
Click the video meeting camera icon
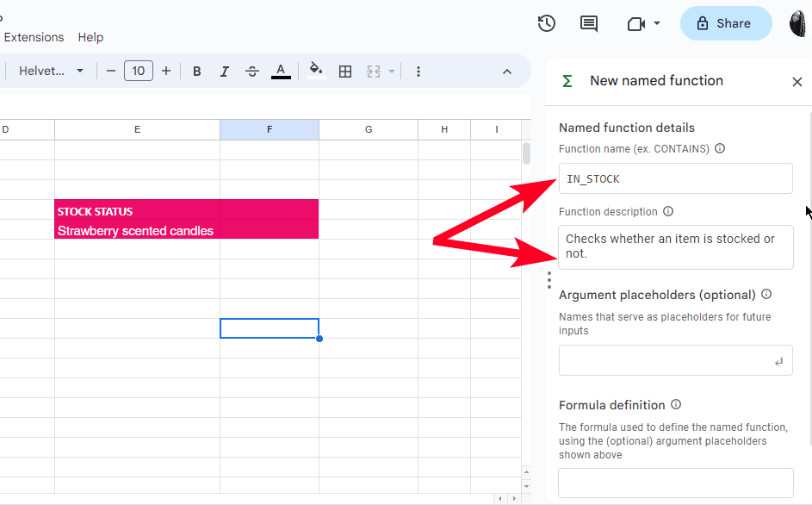pyautogui.click(x=636, y=23)
